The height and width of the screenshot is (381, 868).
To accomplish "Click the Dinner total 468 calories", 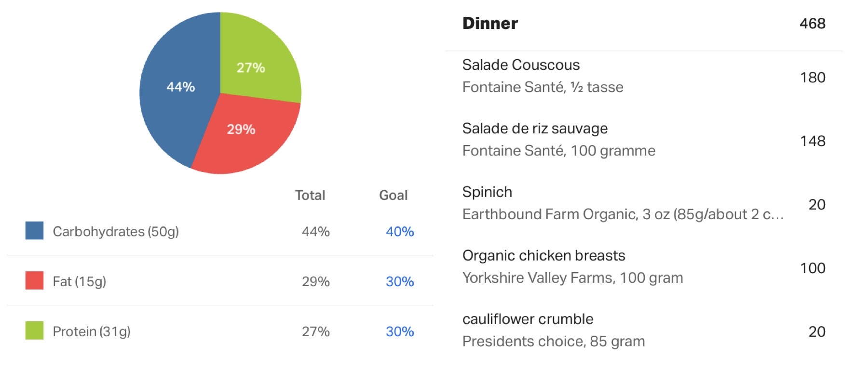I will [x=813, y=24].
